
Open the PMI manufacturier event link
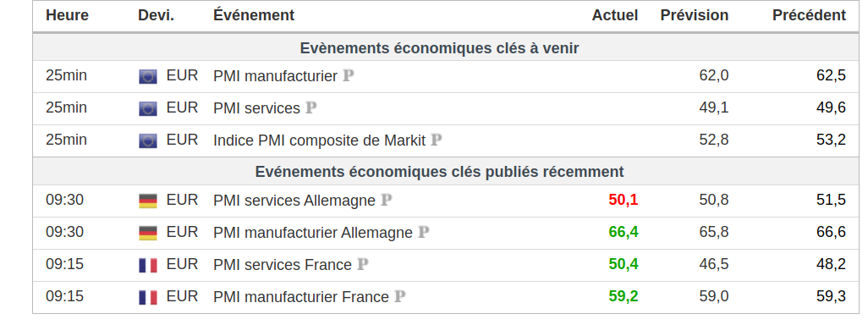coord(275,76)
